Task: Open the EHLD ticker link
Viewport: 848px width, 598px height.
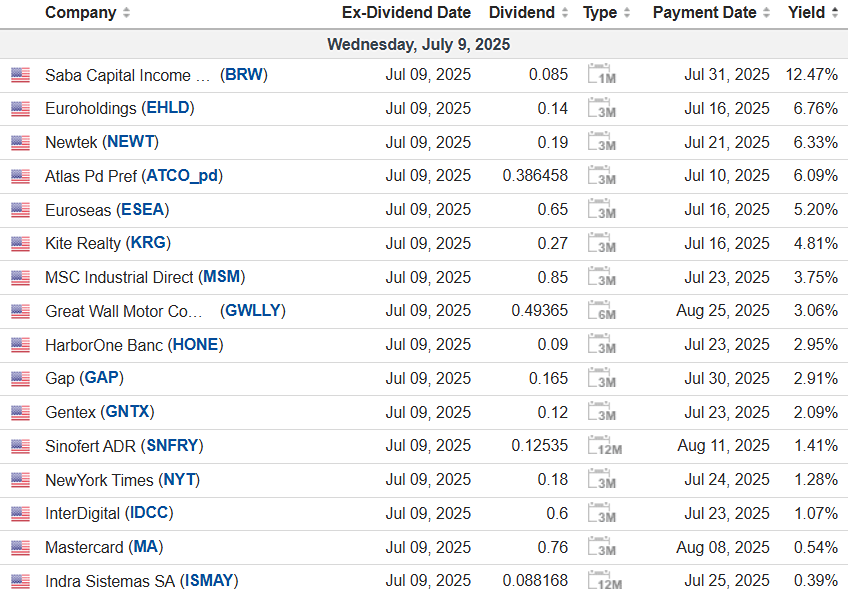Action: [x=168, y=108]
